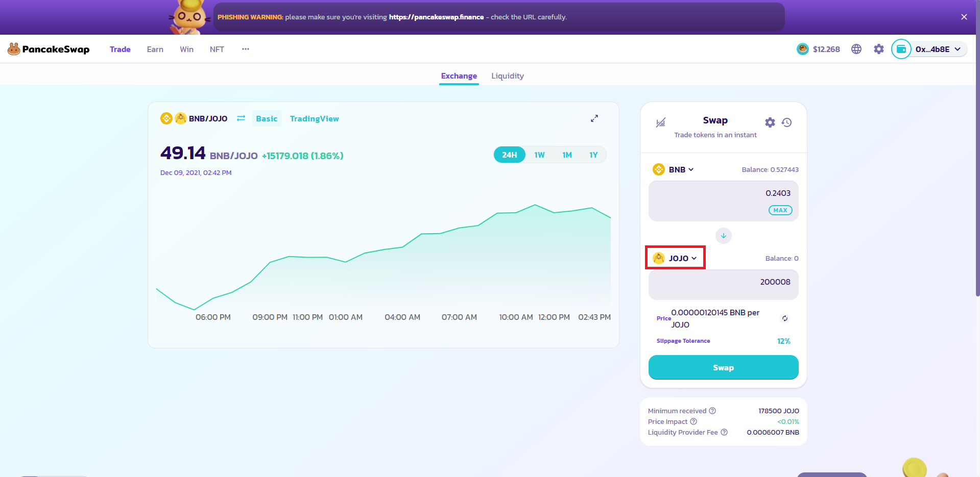980x477 pixels.
Task: Open the language globe selector
Action: coord(856,49)
